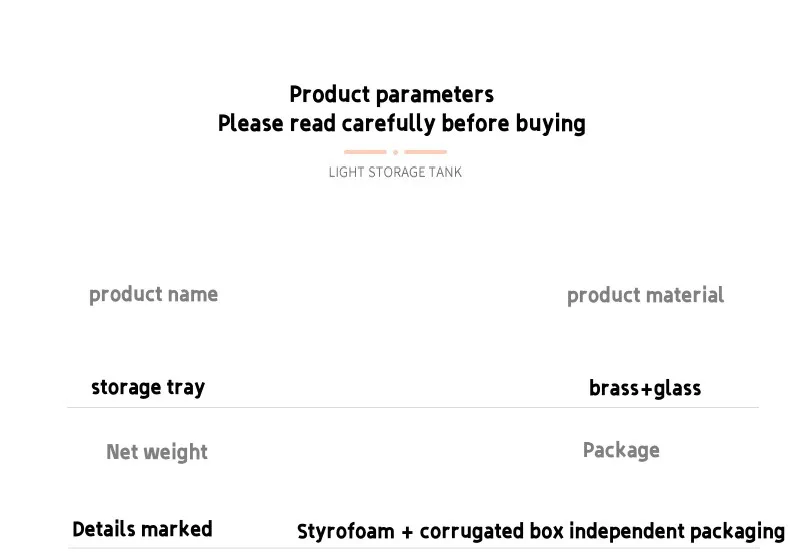Select the "storage tray" value

tap(148, 388)
